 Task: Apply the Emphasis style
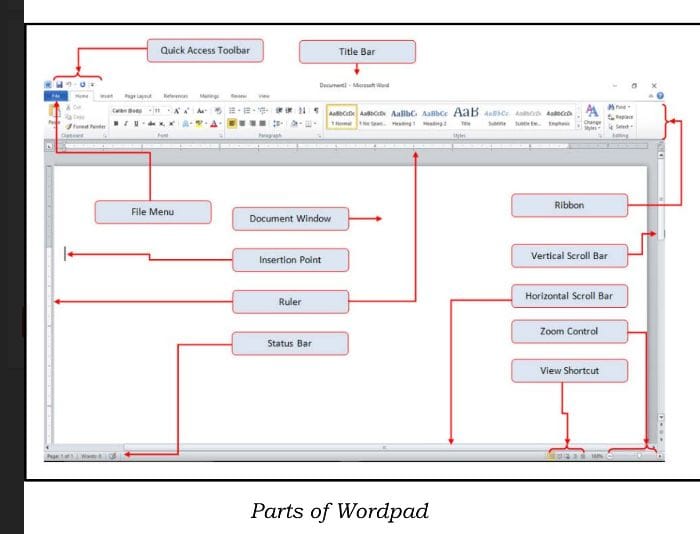tap(559, 117)
